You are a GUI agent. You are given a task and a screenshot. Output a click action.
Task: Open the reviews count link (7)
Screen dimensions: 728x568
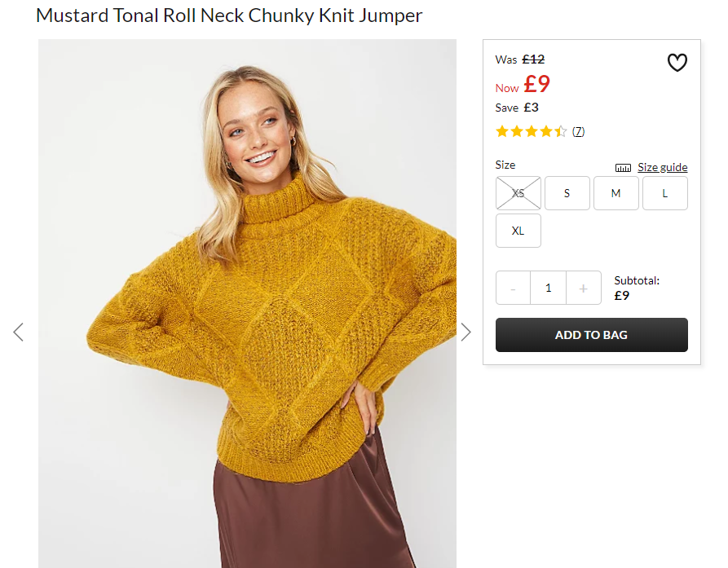pos(578,132)
